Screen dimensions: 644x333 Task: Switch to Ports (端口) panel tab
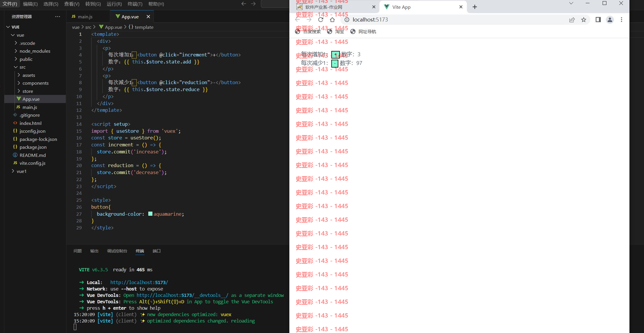[x=156, y=251]
